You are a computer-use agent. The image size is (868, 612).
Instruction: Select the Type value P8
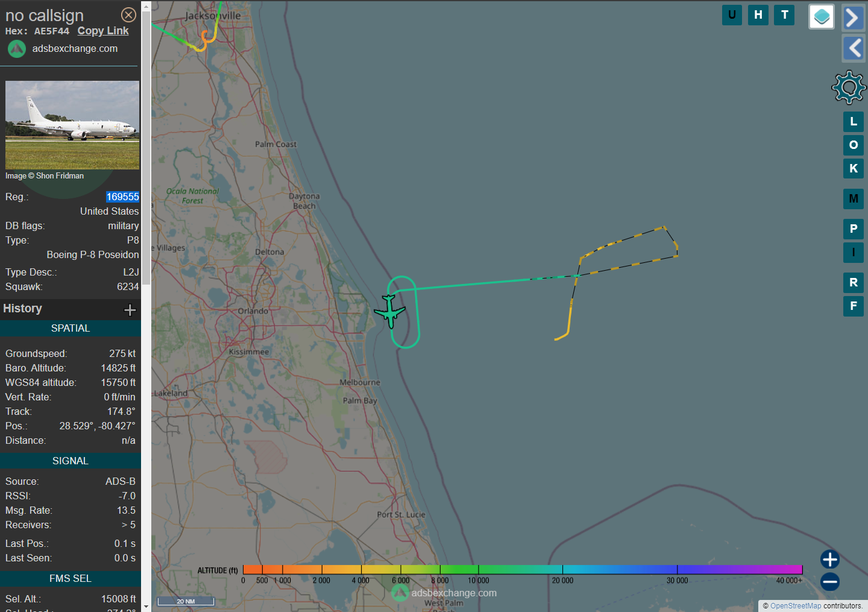click(133, 241)
